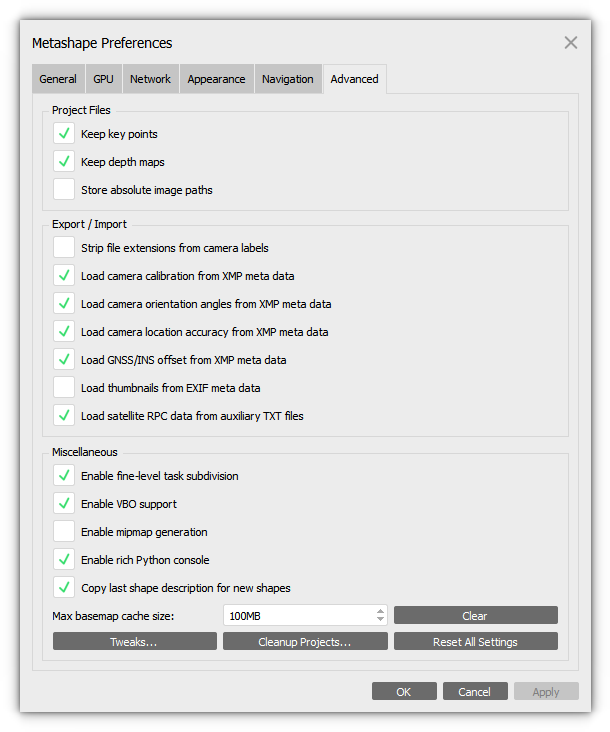
Task: Enable Load thumbnails from EXIF meta data
Action: click(x=64, y=387)
